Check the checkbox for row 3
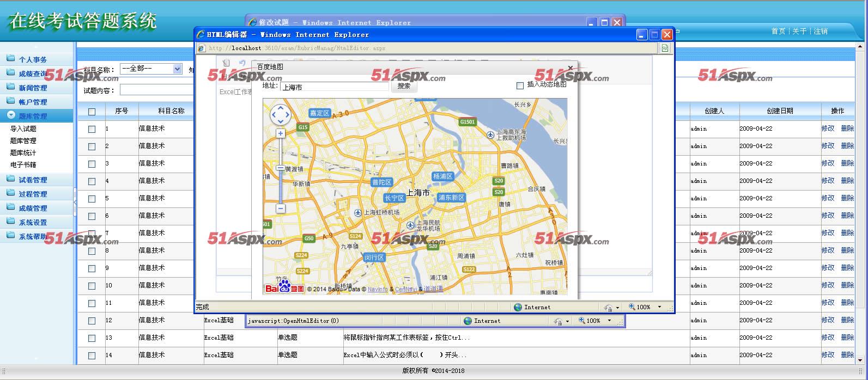The height and width of the screenshot is (380, 868). 92,164
